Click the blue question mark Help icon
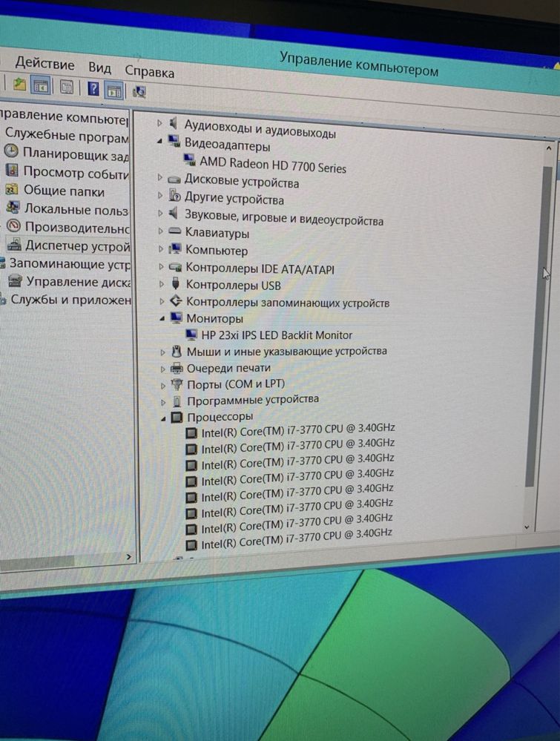Viewport: 560px width, 741px height. click(x=93, y=88)
